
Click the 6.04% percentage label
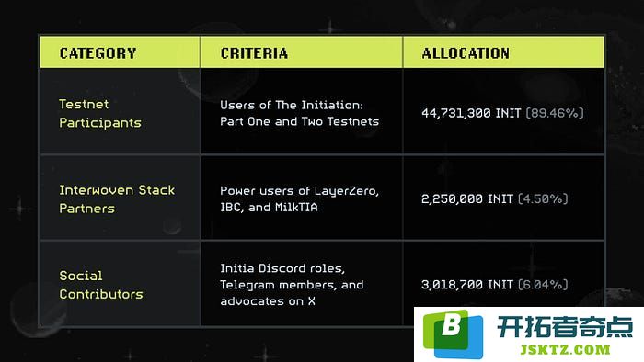pos(543,285)
